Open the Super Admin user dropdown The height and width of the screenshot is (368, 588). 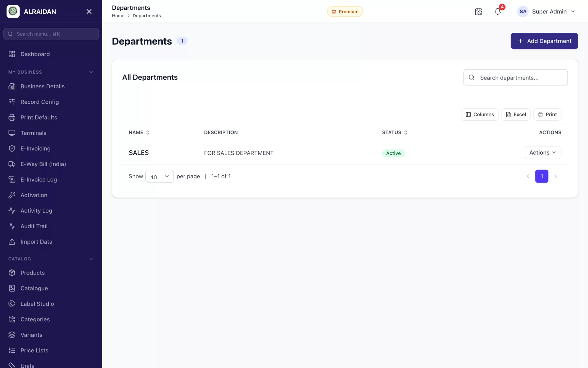pyautogui.click(x=546, y=11)
